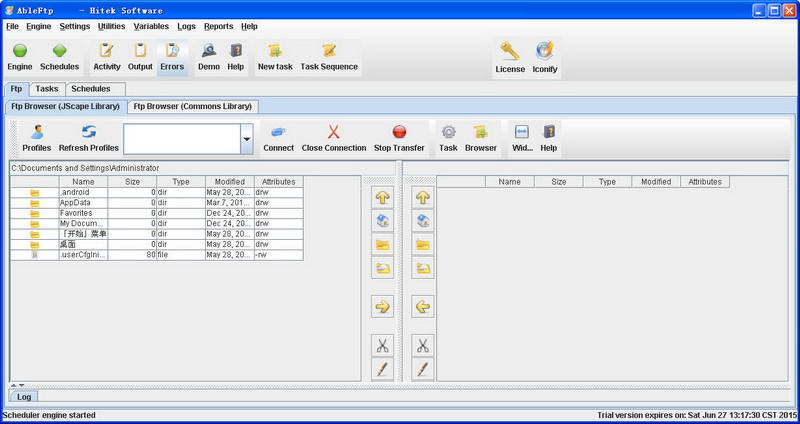Select Ftp Browser (Commons Library) tab
The width and height of the screenshot is (800, 424).
193,107
